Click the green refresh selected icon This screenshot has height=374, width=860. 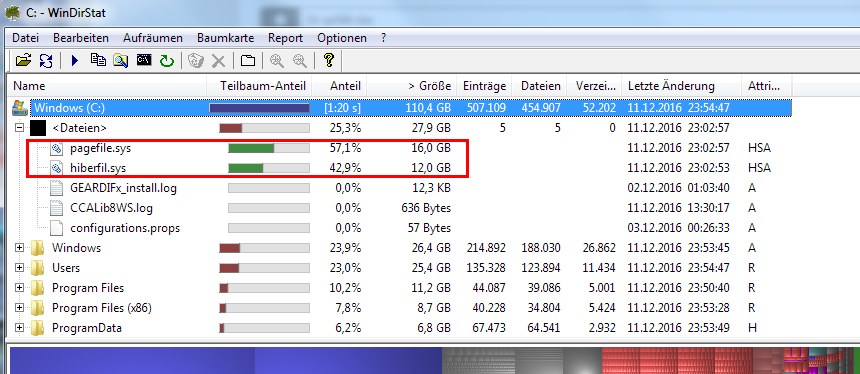(x=167, y=60)
